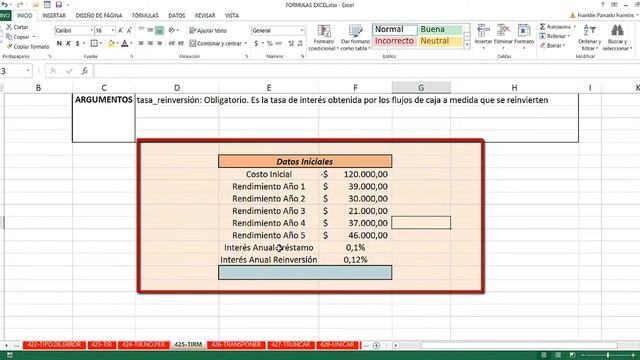
Task: Increase font size
Action: pyautogui.click(x=121, y=31)
